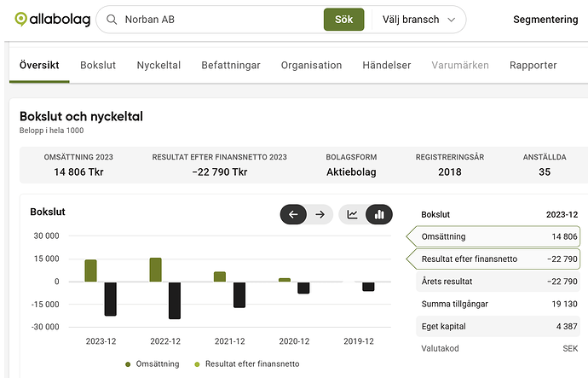
Task: Click the search field containing Norban AB
Action: [217, 20]
